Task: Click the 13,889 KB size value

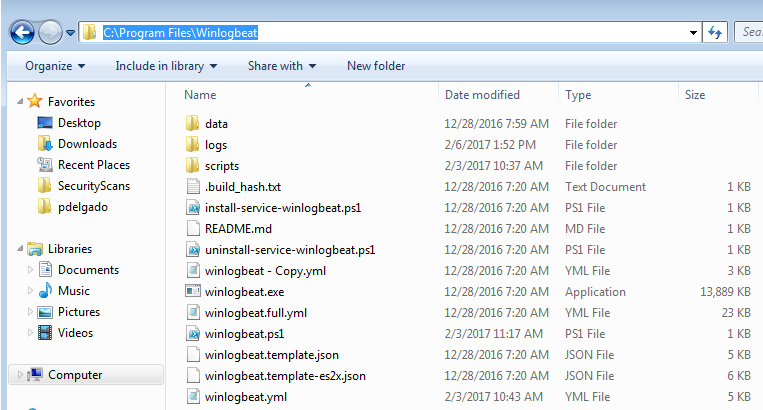Action: click(x=725, y=292)
